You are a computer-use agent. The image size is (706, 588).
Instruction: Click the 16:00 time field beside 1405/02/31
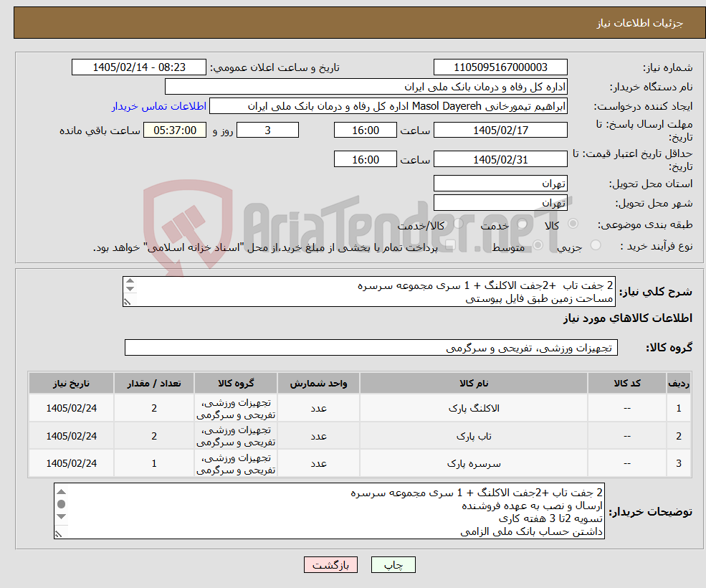365,159
